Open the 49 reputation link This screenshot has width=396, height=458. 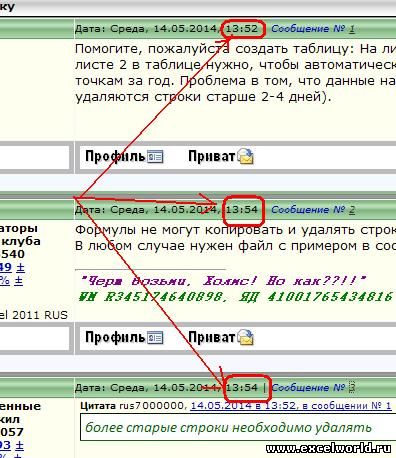click(x=6, y=267)
